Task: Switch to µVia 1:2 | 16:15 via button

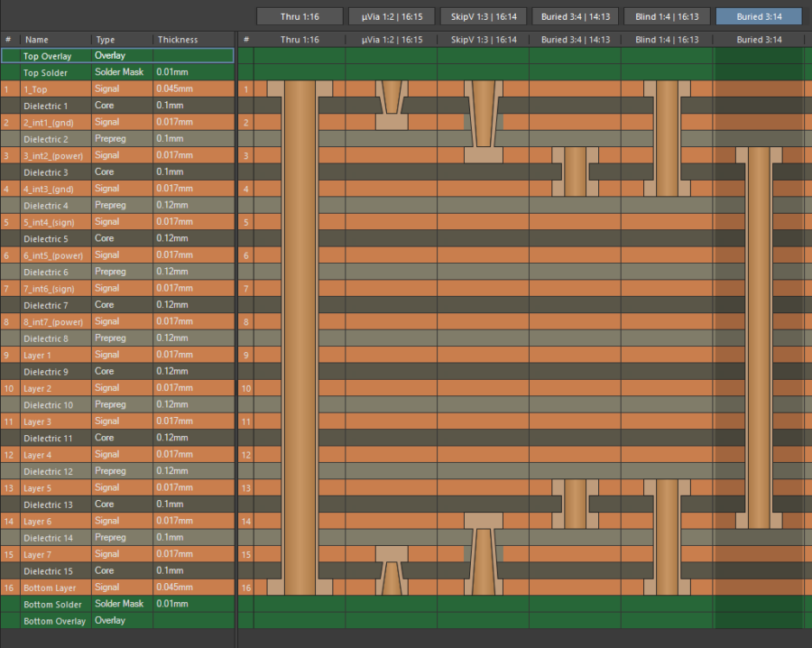Action: coord(392,16)
